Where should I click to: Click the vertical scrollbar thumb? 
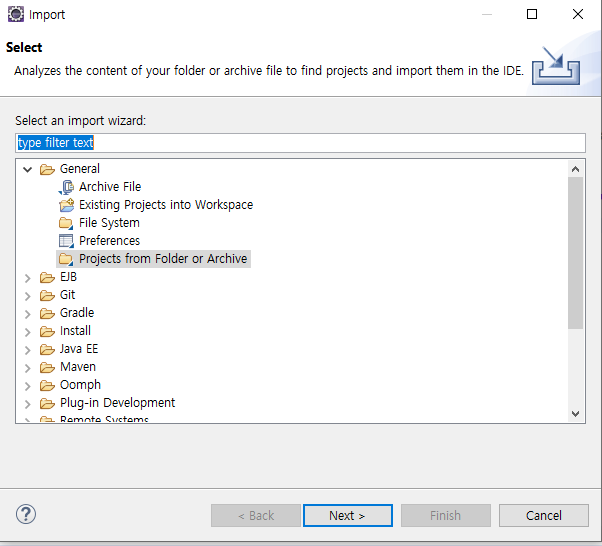click(x=575, y=253)
